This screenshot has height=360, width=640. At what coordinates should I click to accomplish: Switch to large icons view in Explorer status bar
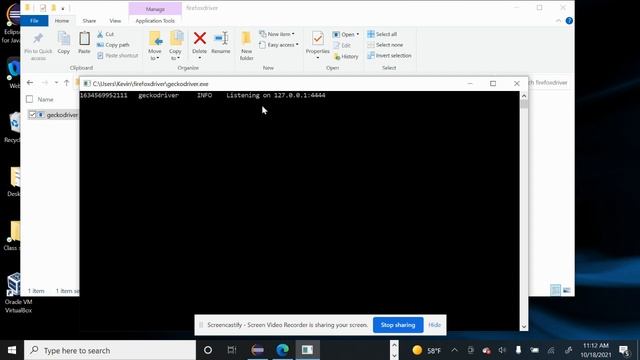pyautogui.click(x=567, y=290)
